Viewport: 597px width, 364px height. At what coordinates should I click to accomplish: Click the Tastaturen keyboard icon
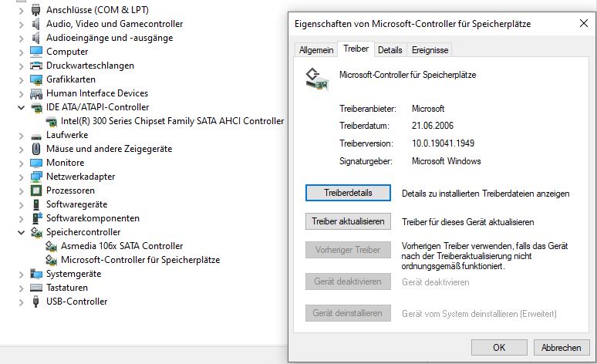click(35, 288)
